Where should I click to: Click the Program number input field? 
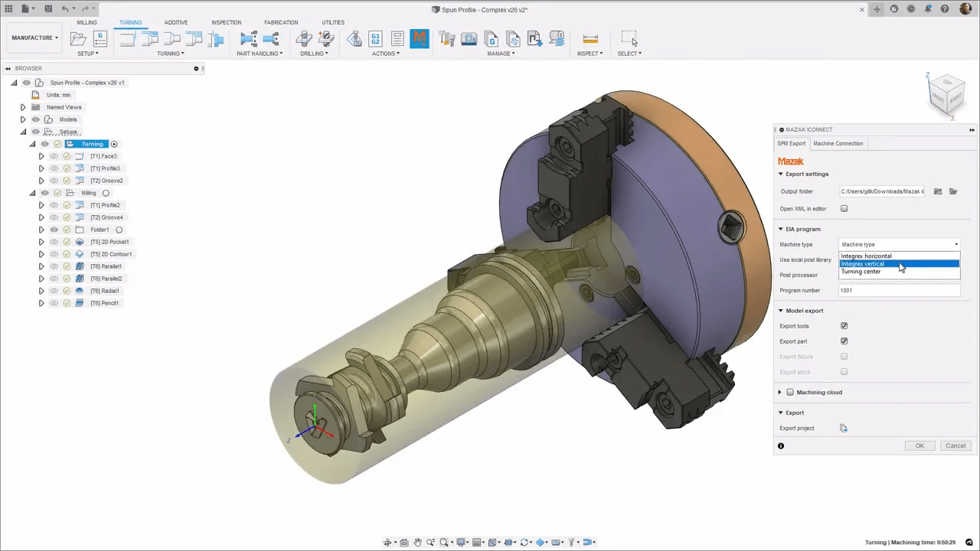(899, 290)
